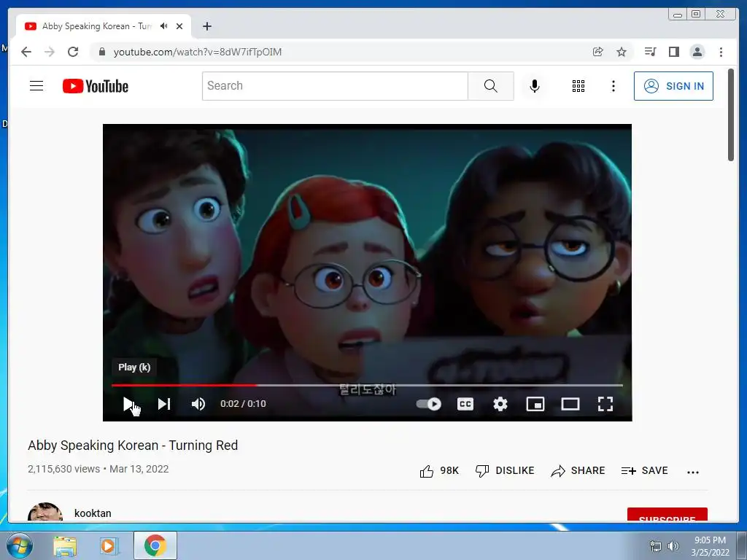Mute the video volume speaker

point(198,404)
